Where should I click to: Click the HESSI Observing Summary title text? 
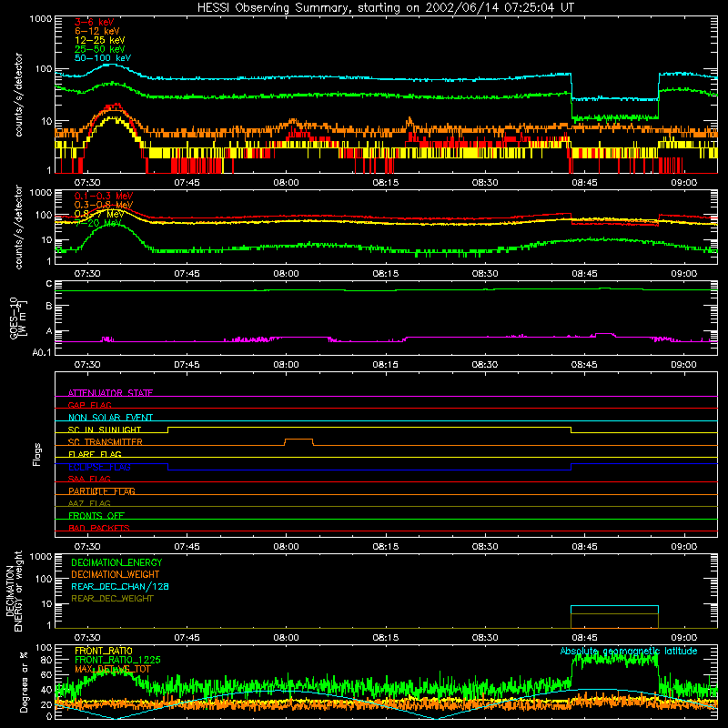point(385,8)
